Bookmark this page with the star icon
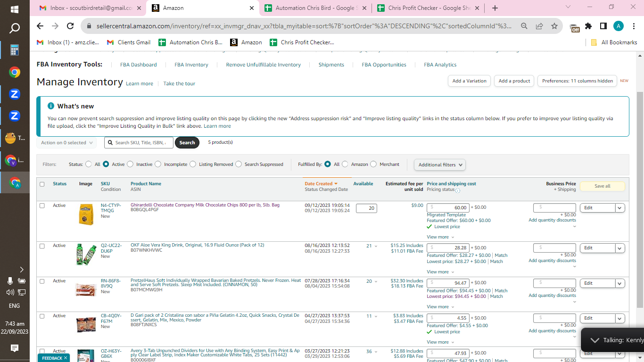This screenshot has width=644, height=362. click(x=554, y=26)
